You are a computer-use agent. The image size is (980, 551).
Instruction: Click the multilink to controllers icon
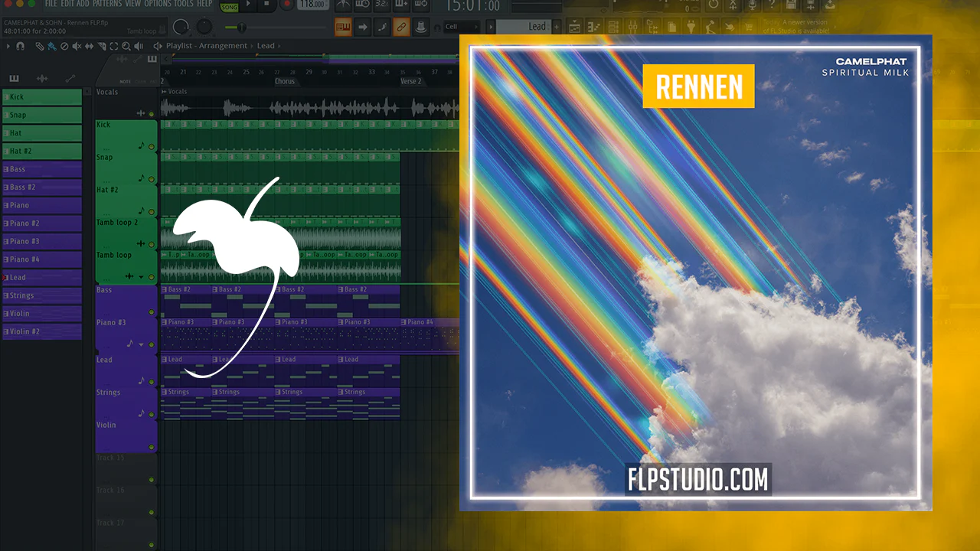pos(401,28)
